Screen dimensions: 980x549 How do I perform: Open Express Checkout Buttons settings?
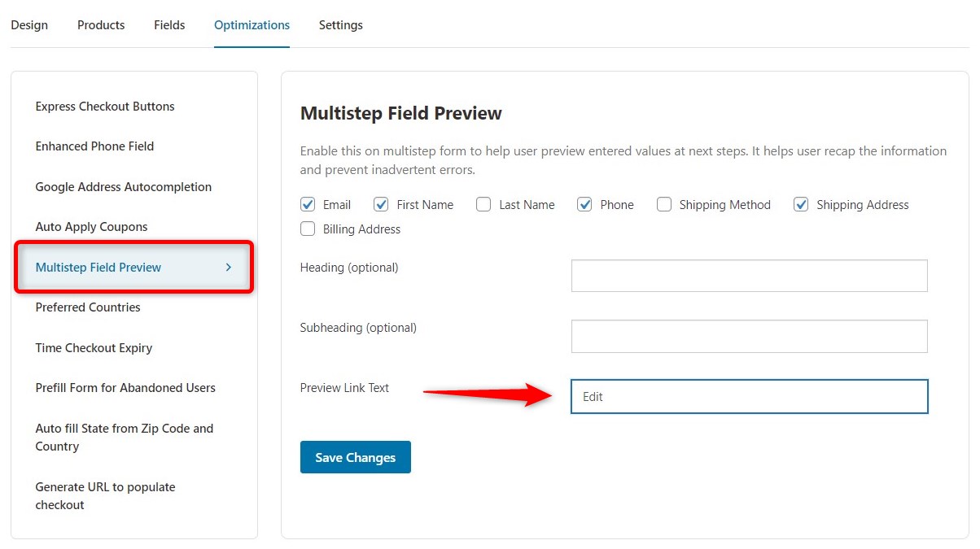pos(104,106)
